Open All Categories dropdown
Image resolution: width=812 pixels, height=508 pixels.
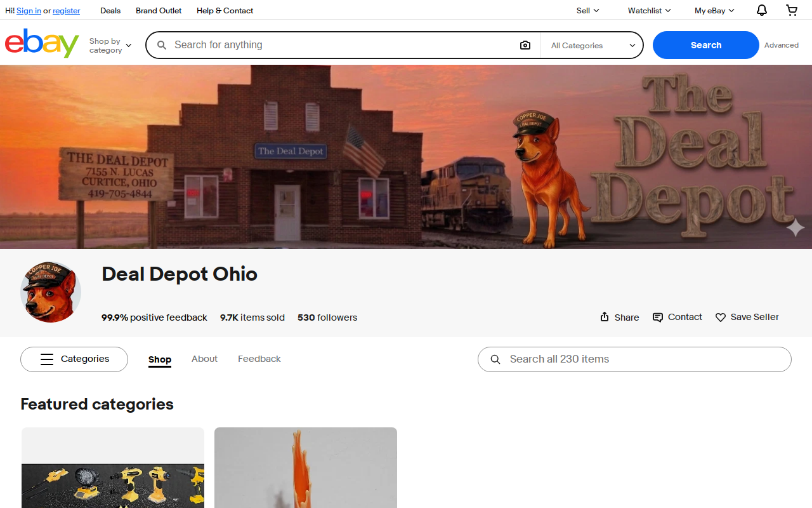593,46
